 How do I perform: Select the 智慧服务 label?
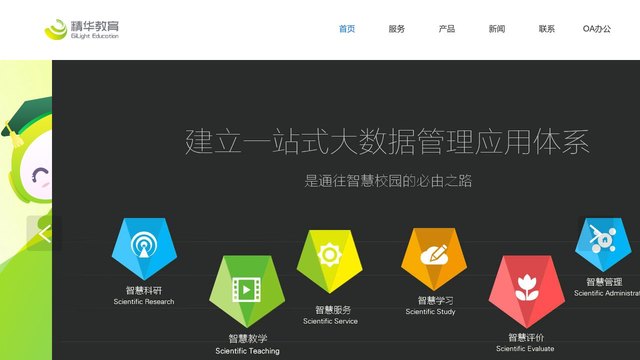[x=333, y=310]
